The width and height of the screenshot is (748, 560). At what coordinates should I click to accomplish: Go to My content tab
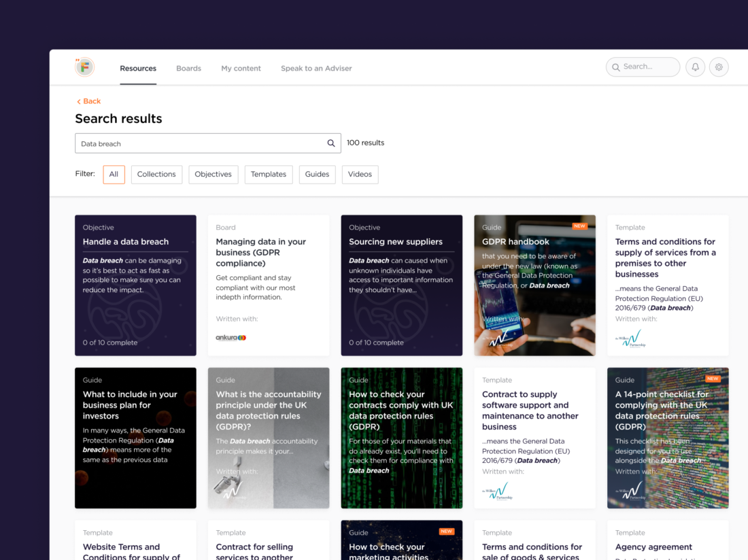click(241, 68)
